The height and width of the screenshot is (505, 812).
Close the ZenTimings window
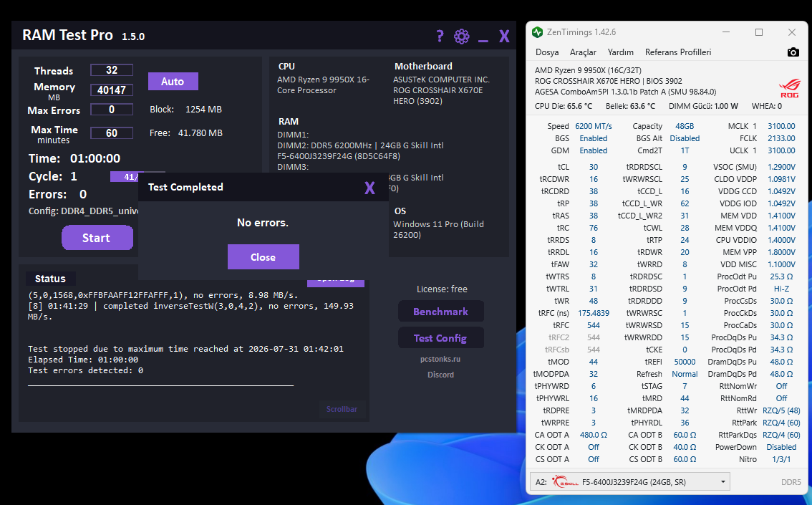(792, 32)
